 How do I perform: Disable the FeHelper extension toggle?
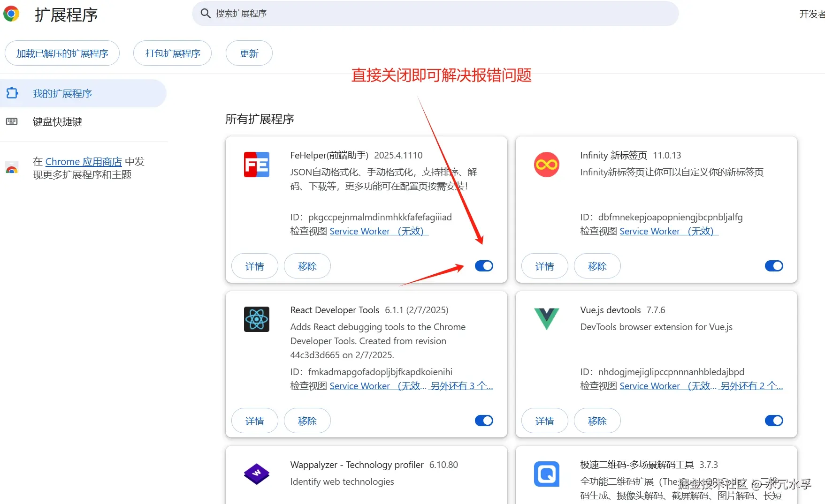click(x=484, y=266)
